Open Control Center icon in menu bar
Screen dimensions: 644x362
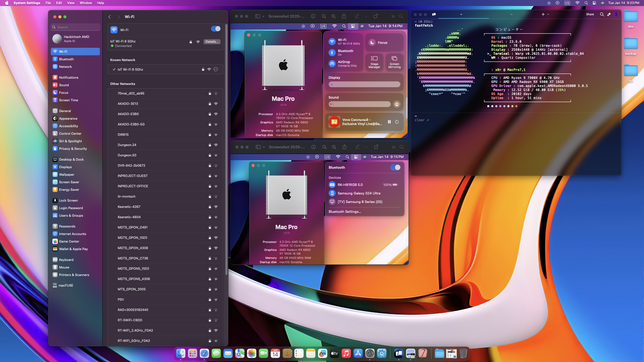click(594, 3)
